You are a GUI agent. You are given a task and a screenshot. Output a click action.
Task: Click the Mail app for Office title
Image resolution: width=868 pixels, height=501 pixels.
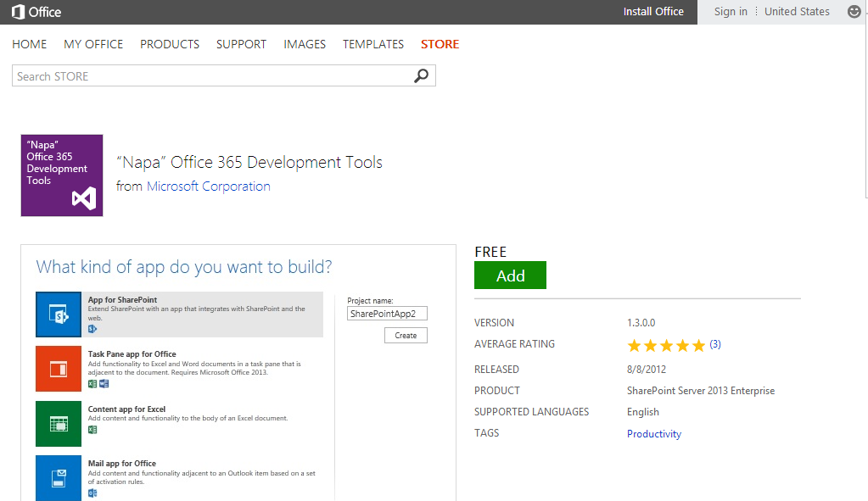click(122, 464)
